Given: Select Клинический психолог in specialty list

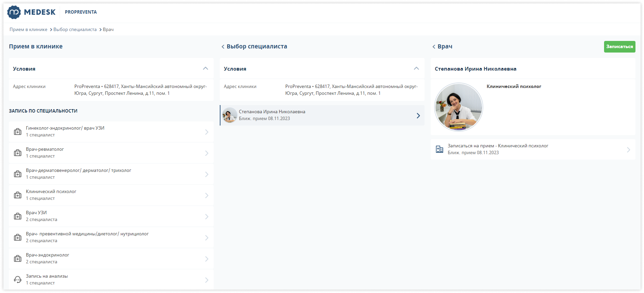Looking at the screenshot, I should click(111, 195).
